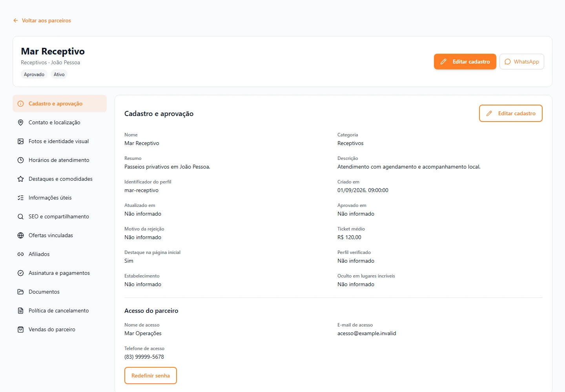Click the pencil icon in the orange Editar cadastro button
Image resolution: width=565 pixels, height=392 pixels.
(443, 62)
